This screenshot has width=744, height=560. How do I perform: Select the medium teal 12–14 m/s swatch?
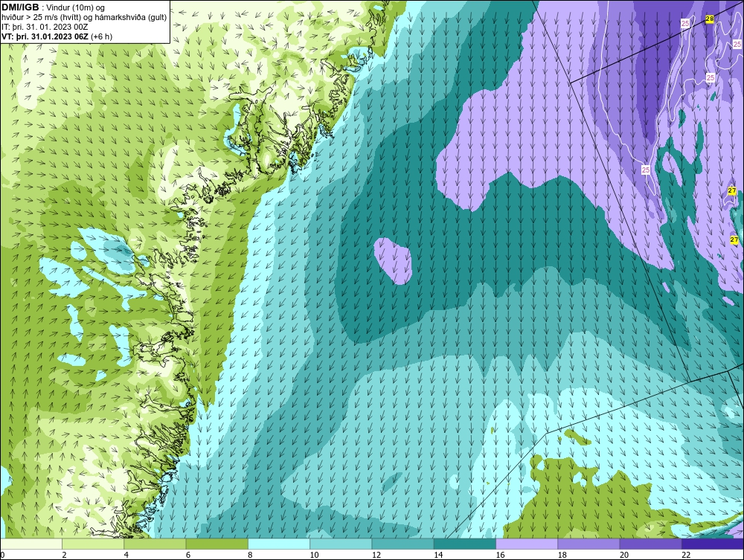[x=403, y=544]
